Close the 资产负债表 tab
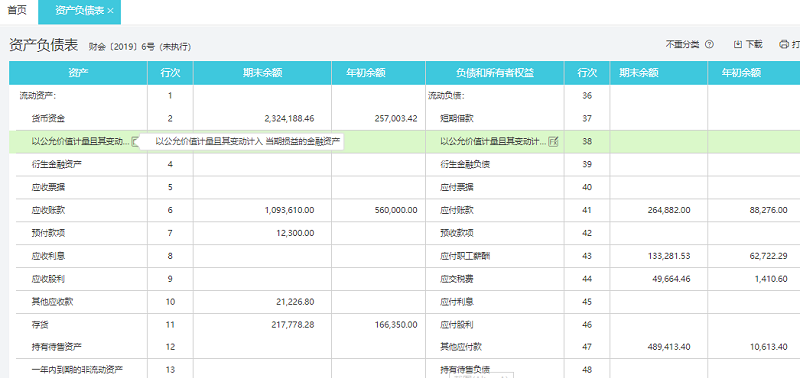This screenshot has width=800, height=378. (x=111, y=11)
